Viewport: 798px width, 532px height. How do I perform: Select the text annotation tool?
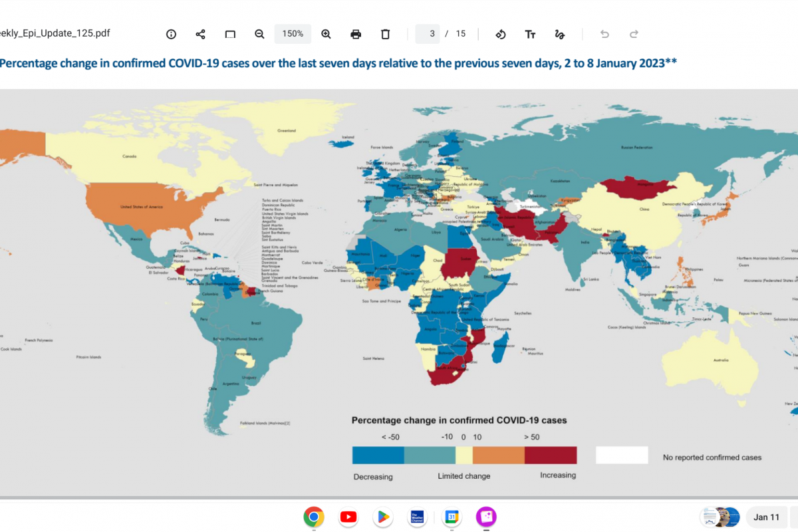click(530, 34)
